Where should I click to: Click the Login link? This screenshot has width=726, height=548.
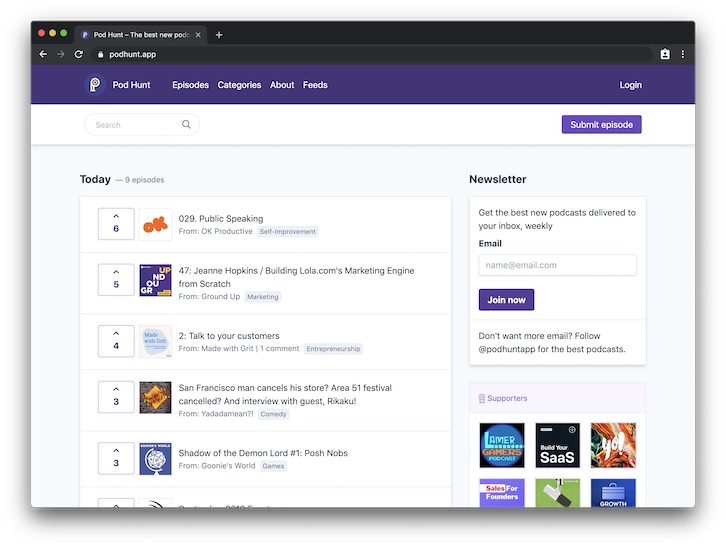point(631,85)
